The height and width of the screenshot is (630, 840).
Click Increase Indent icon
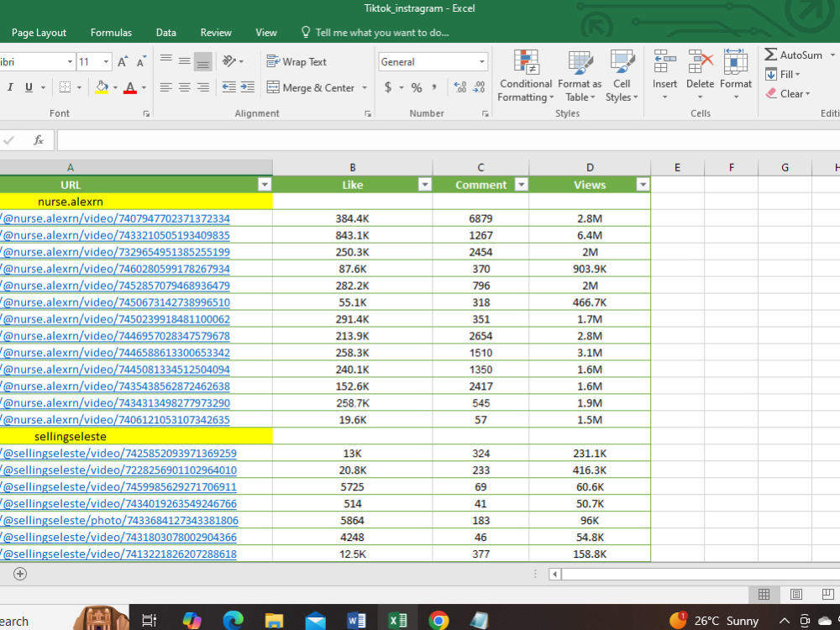click(x=248, y=87)
